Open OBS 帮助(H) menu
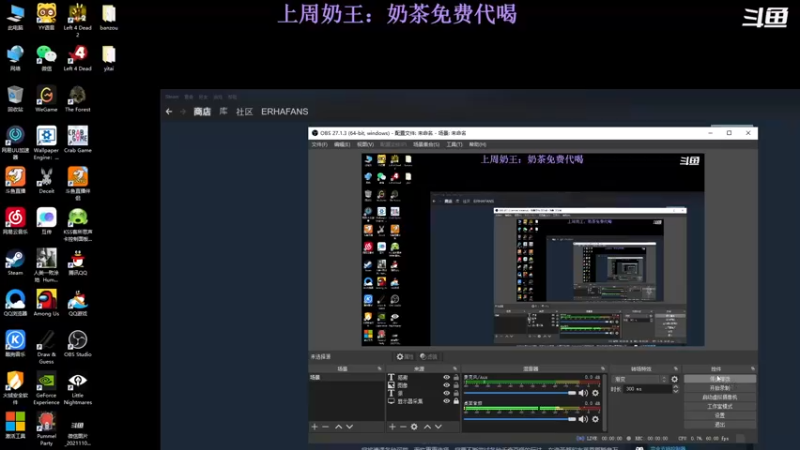 478,144
